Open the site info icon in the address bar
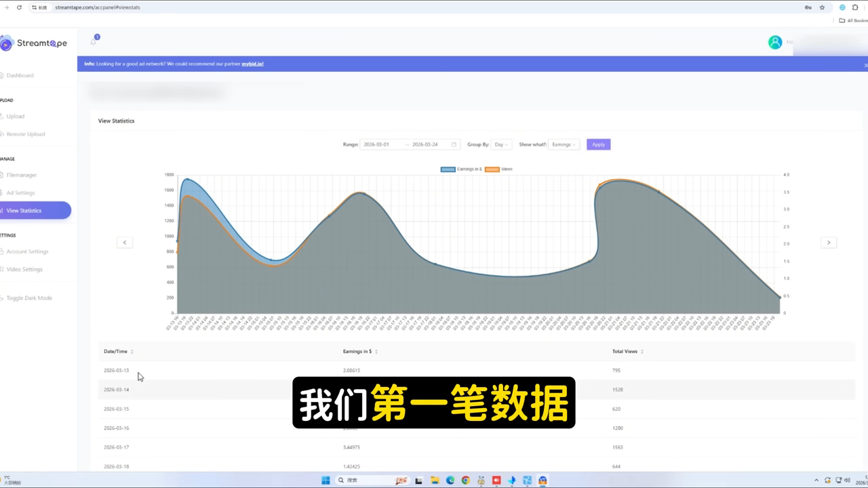This screenshot has height=488, width=868. (x=34, y=7)
